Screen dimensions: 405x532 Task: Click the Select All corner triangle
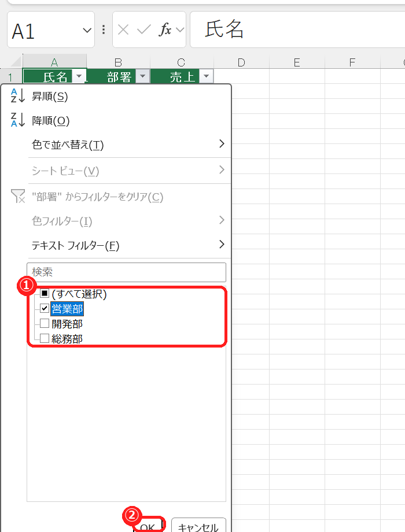(x=15, y=61)
